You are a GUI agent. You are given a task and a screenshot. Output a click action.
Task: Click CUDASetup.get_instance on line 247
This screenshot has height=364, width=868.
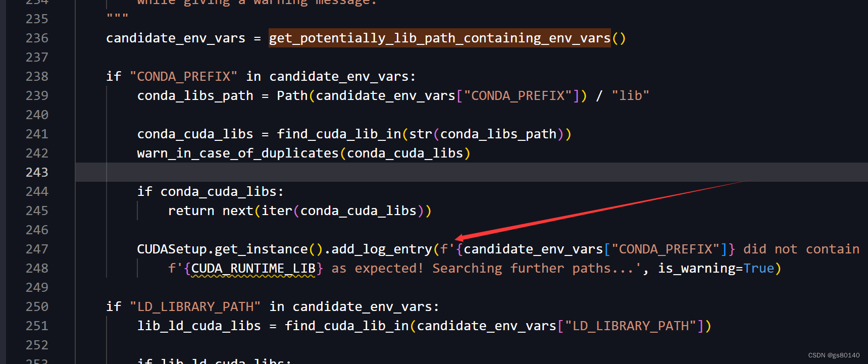pos(222,249)
